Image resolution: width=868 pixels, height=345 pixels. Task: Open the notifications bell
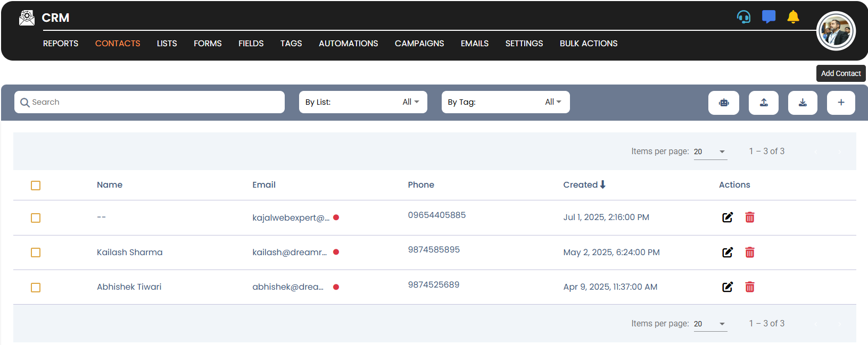point(793,17)
